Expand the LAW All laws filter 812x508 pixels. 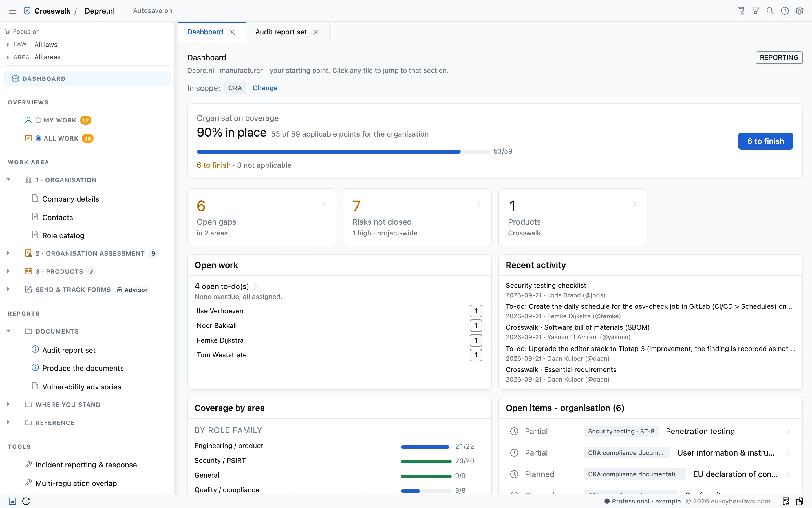click(8, 45)
